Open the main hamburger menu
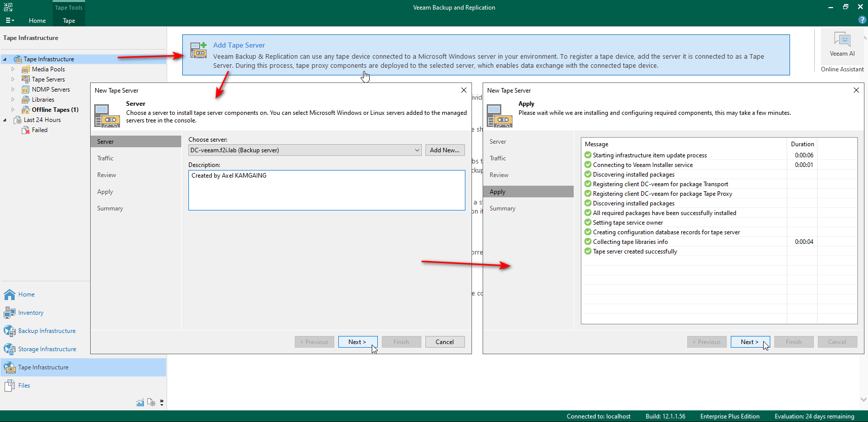The width and height of the screenshot is (868, 422). point(10,21)
